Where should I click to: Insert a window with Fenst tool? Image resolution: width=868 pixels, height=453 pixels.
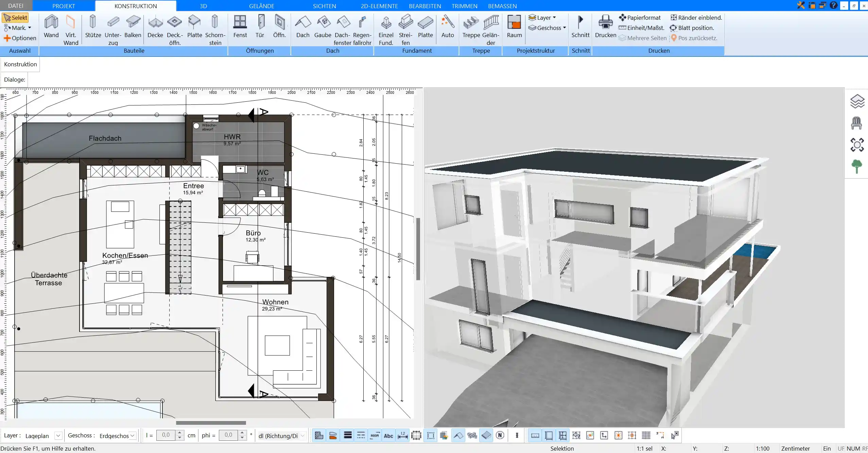tap(240, 27)
